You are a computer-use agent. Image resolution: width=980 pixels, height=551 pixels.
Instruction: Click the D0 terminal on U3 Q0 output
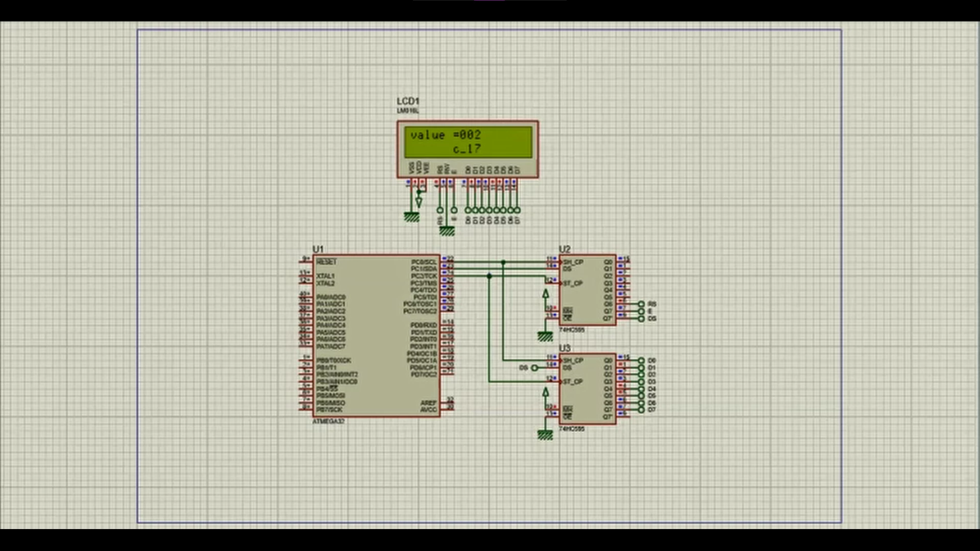point(641,361)
